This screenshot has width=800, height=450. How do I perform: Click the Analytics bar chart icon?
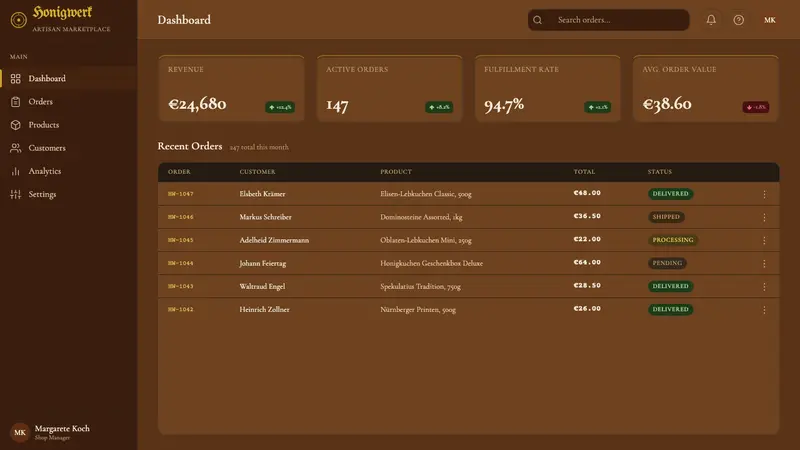click(x=16, y=171)
